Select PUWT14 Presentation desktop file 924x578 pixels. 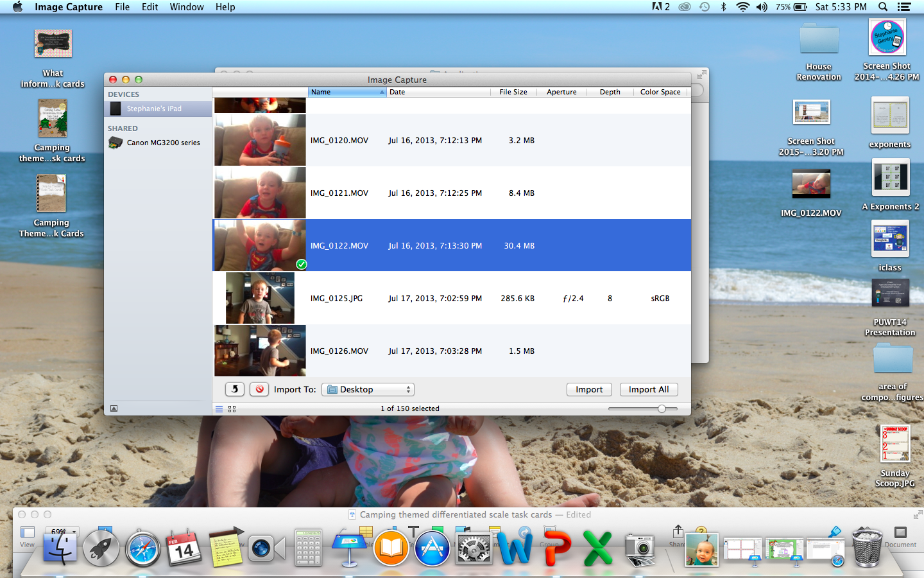click(890, 308)
